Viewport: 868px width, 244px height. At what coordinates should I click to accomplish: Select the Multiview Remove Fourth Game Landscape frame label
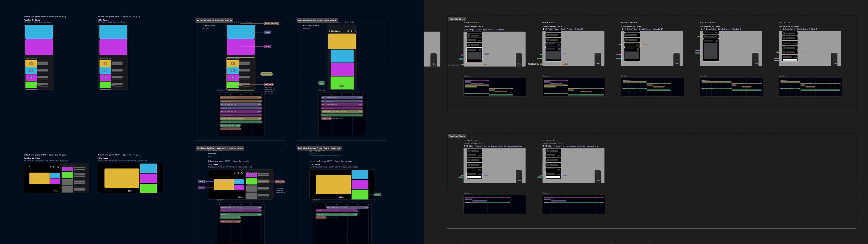coord(319,148)
